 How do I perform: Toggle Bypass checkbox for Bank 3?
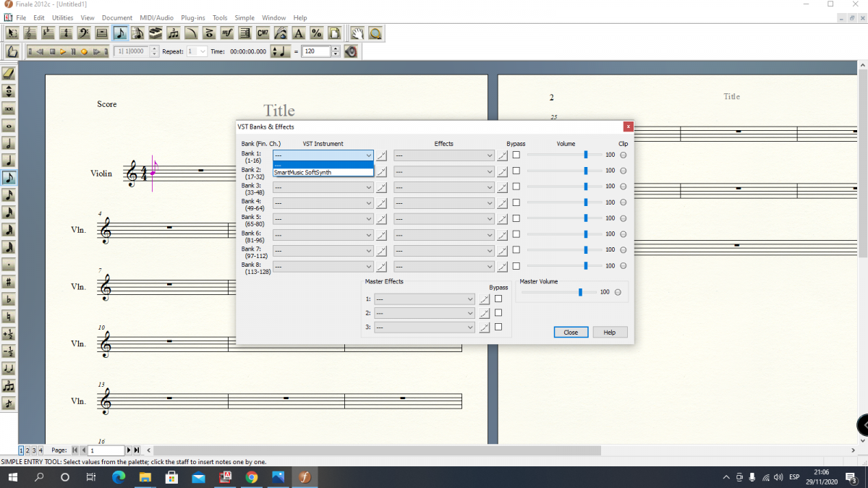(516, 187)
